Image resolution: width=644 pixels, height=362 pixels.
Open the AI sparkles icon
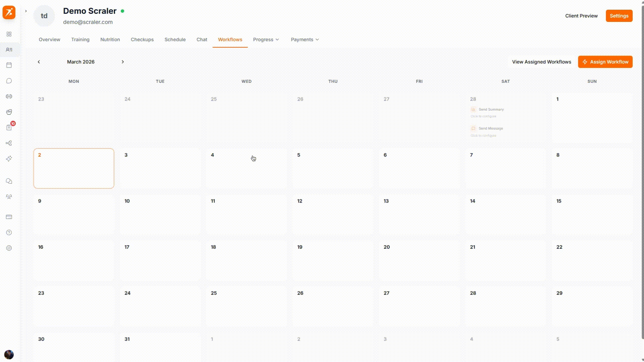[9, 159]
